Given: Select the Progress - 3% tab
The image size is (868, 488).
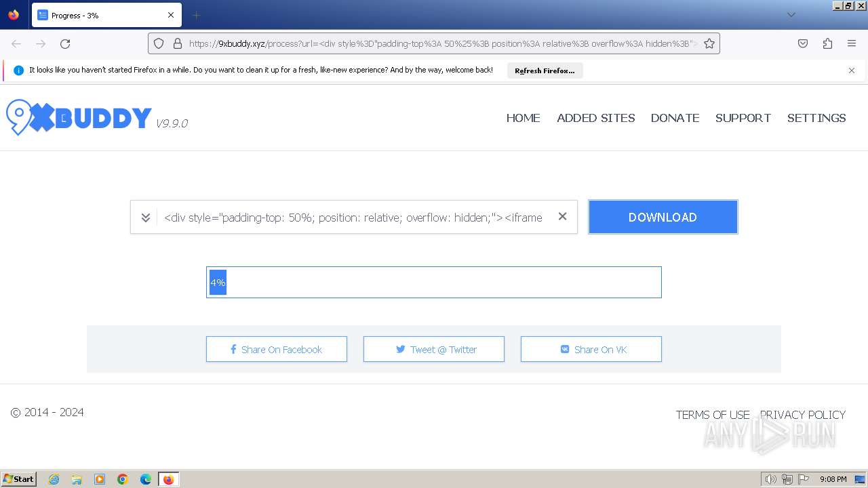Looking at the screenshot, I should [106, 15].
